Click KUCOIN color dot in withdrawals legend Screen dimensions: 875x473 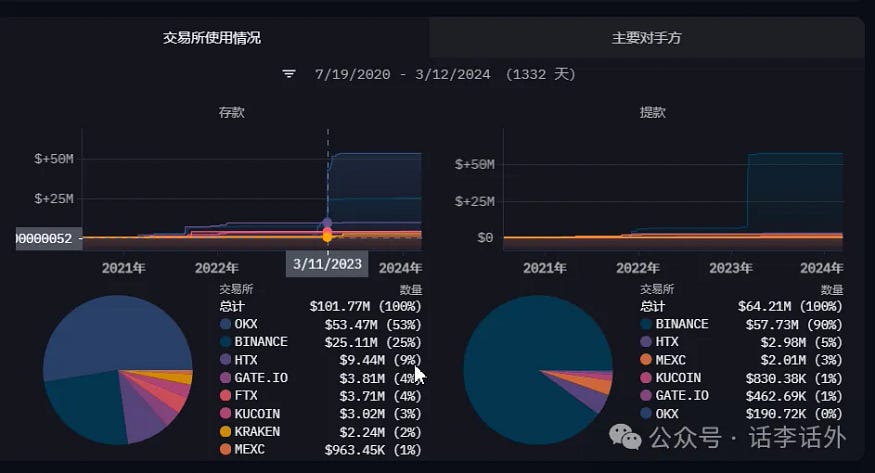(x=646, y=378)
